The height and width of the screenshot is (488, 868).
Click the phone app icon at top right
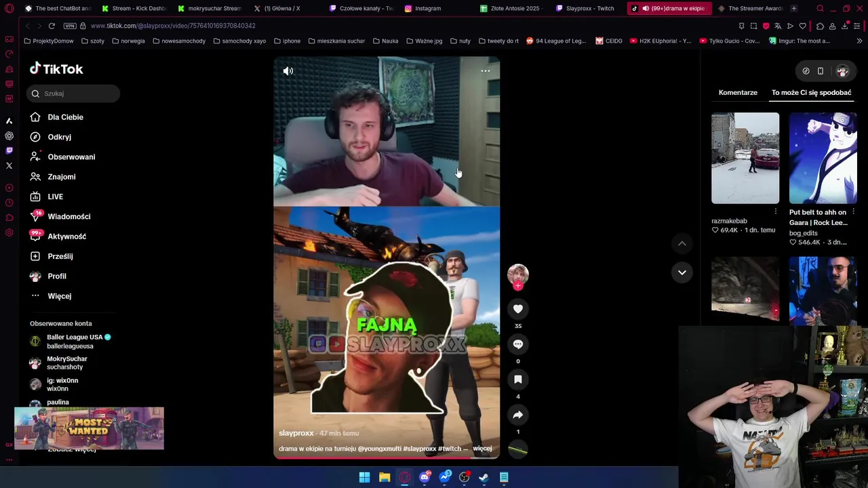click(x=821, y=70)
